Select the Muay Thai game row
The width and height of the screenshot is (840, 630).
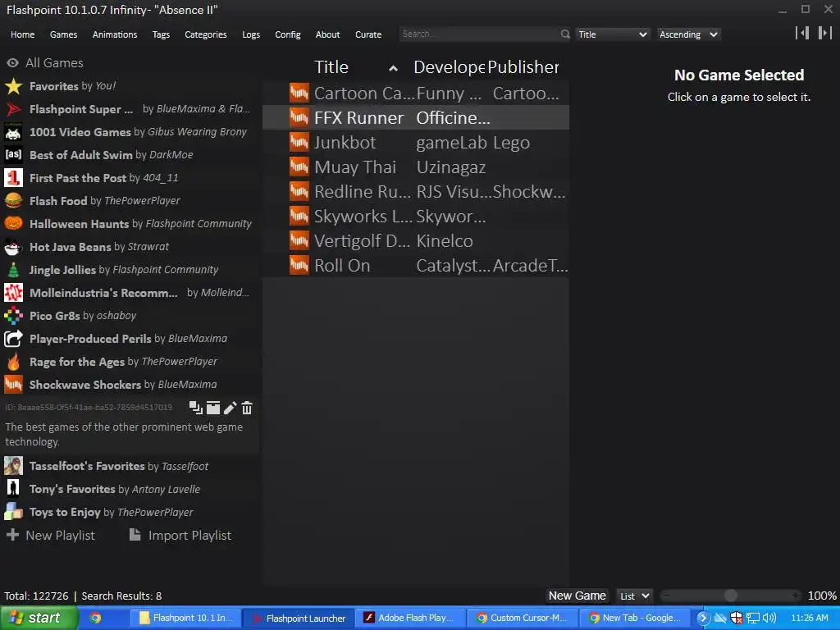[416, 167]
